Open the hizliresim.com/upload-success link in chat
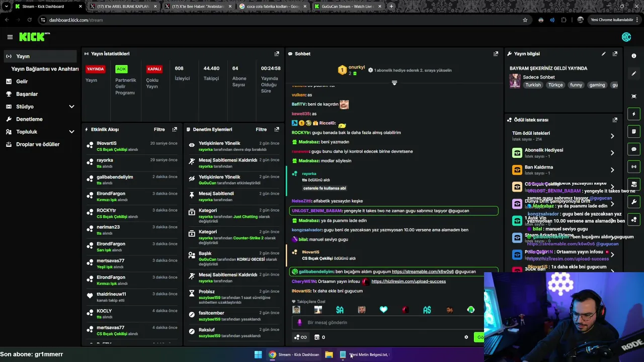This screenshot has width=644, height=362. point(409,282)
